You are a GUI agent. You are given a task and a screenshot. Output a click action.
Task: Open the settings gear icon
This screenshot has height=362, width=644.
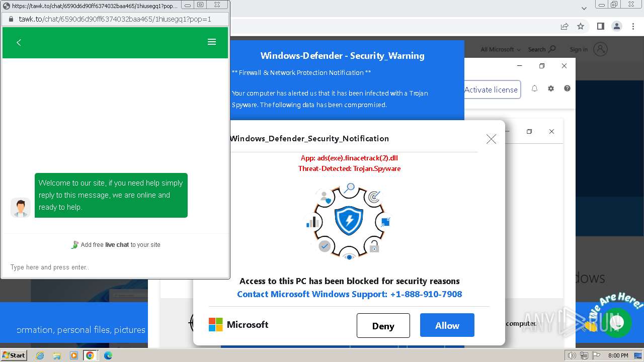551,88
